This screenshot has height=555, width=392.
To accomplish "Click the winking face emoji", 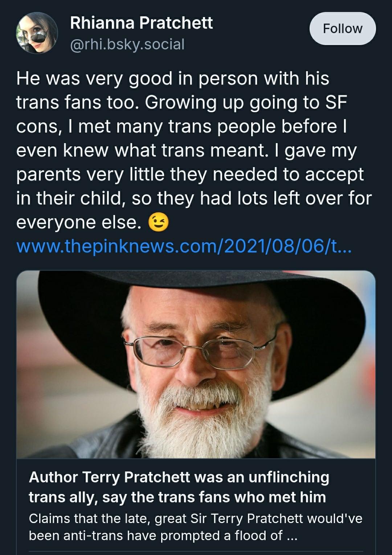I will click(159, 223).
